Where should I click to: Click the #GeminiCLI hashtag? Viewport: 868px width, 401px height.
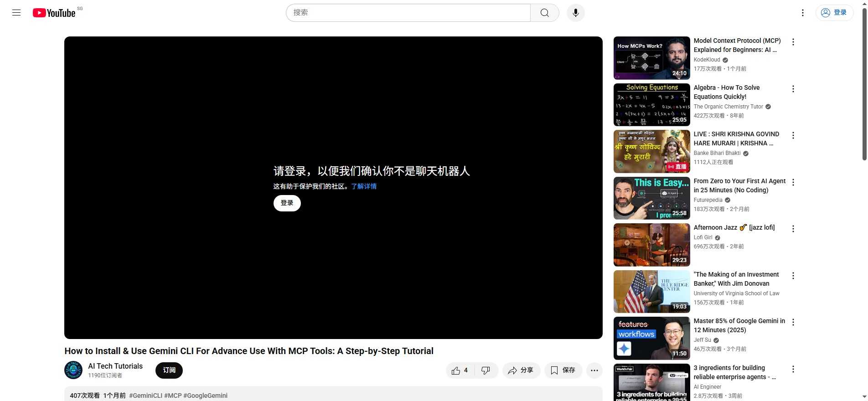(x=145, y=396)
